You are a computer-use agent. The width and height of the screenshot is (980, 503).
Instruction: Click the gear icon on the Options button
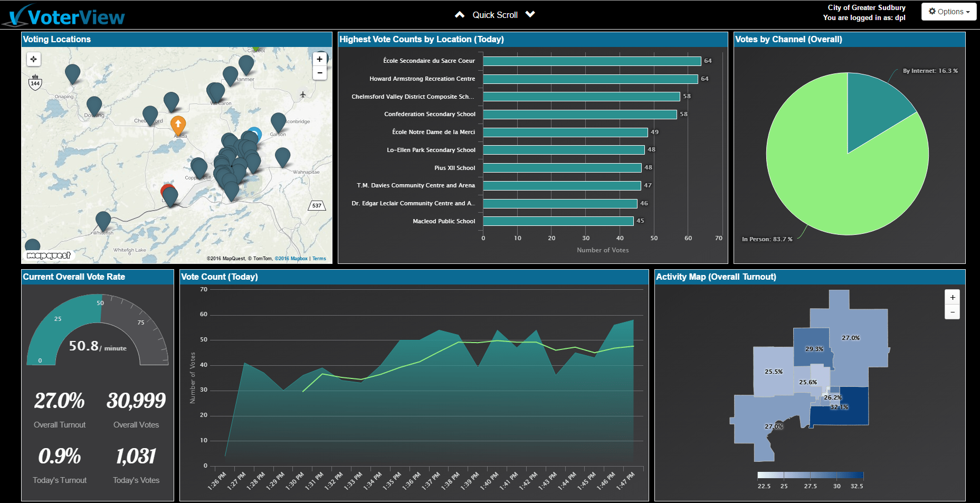(933, 11)
